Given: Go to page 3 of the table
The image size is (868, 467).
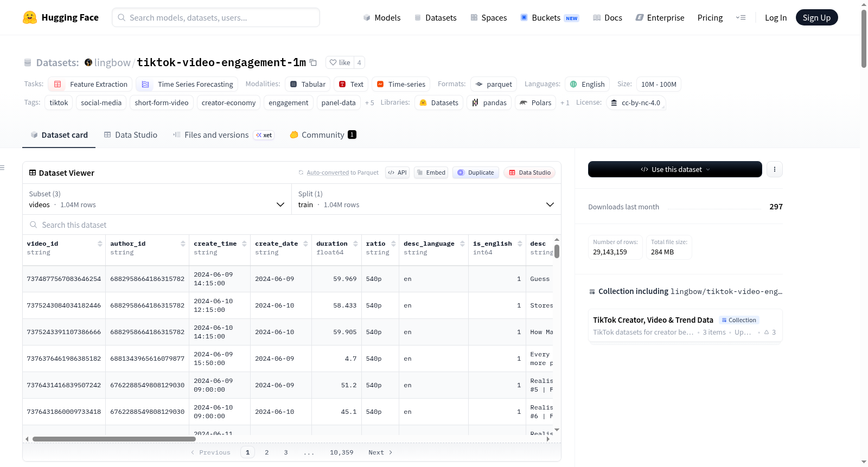Looking at the screenshot, I should [286, 452].
